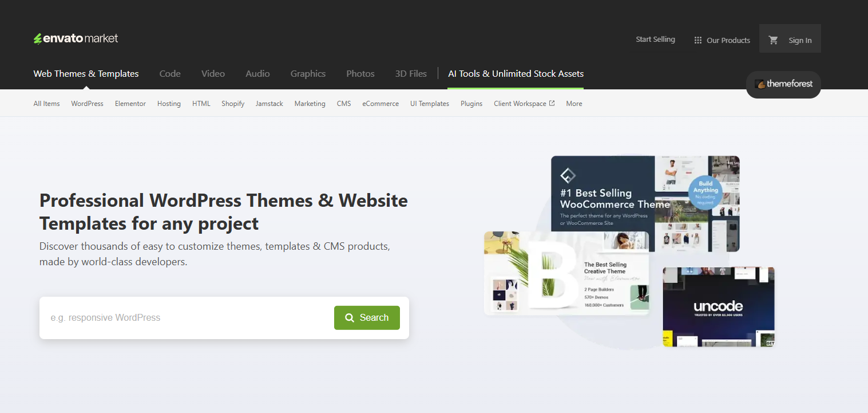Click the Build Anything blue badge
The height and width of the screenshot is (413, 868).
[x=706, y=191]
